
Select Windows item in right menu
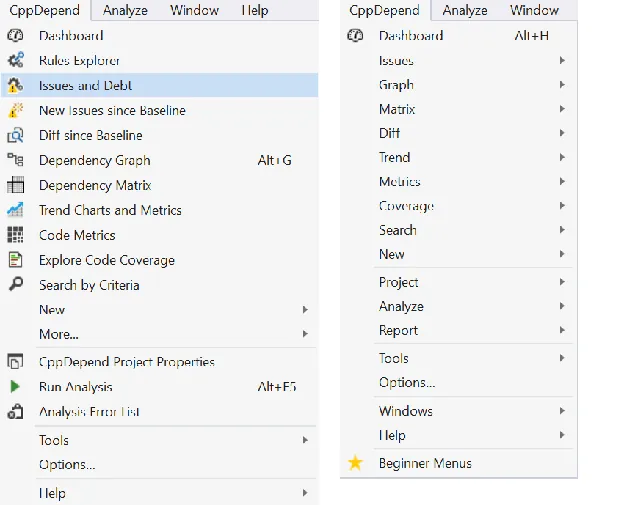click(458, 411)
